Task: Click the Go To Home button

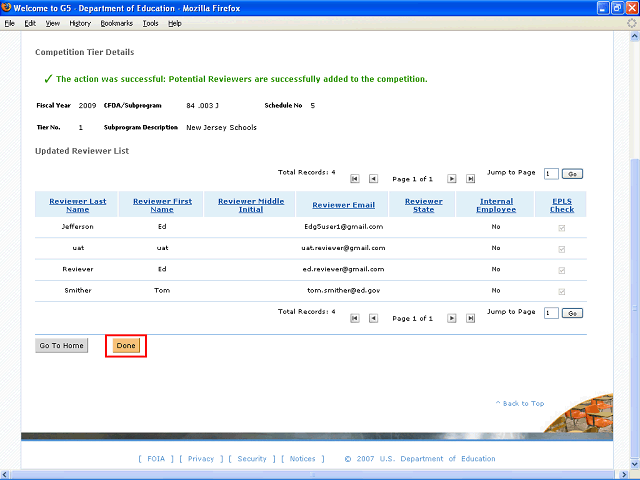Action: tap(62, 345)
